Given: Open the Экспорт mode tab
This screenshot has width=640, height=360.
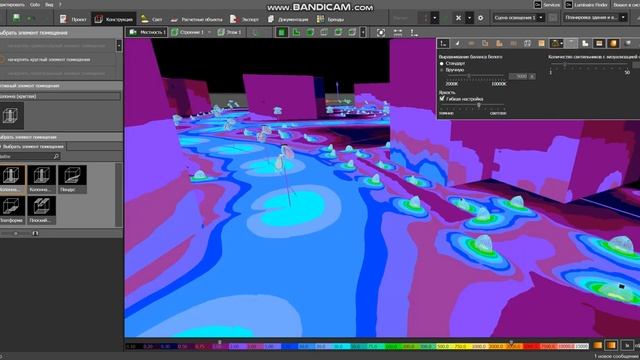Looking at the screenshot, I should [x=245, y=19].
